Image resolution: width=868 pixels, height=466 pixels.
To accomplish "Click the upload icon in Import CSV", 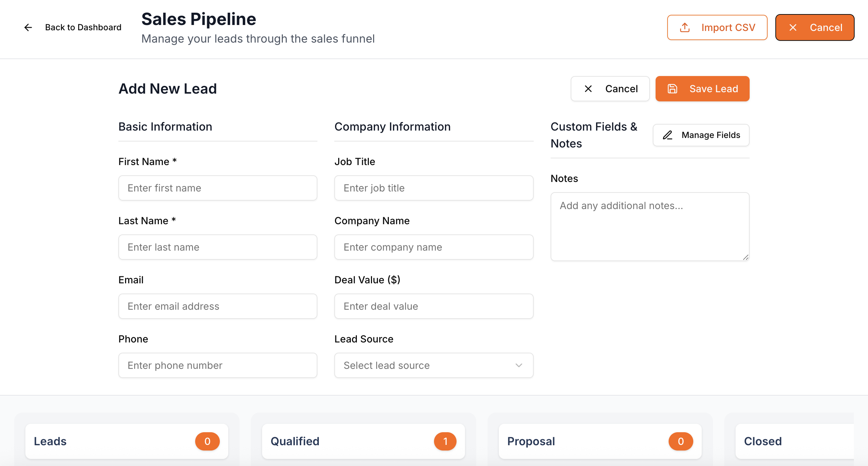I will coord(685,27).
